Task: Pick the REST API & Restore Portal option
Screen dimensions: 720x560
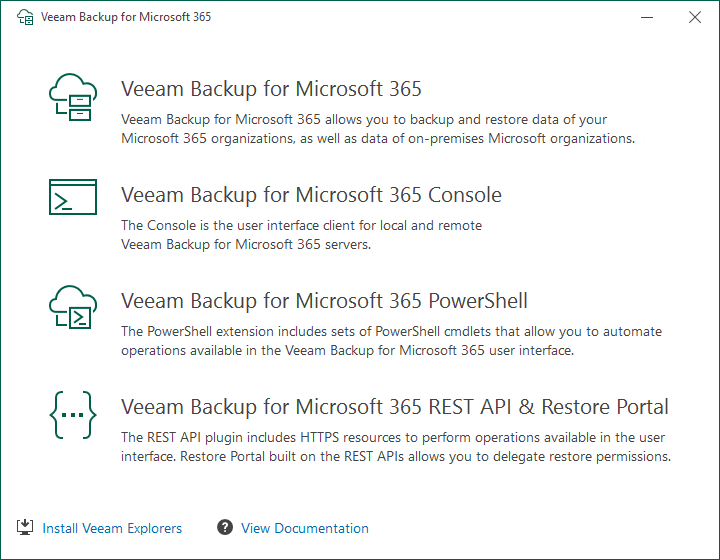Action: point(395,407)
